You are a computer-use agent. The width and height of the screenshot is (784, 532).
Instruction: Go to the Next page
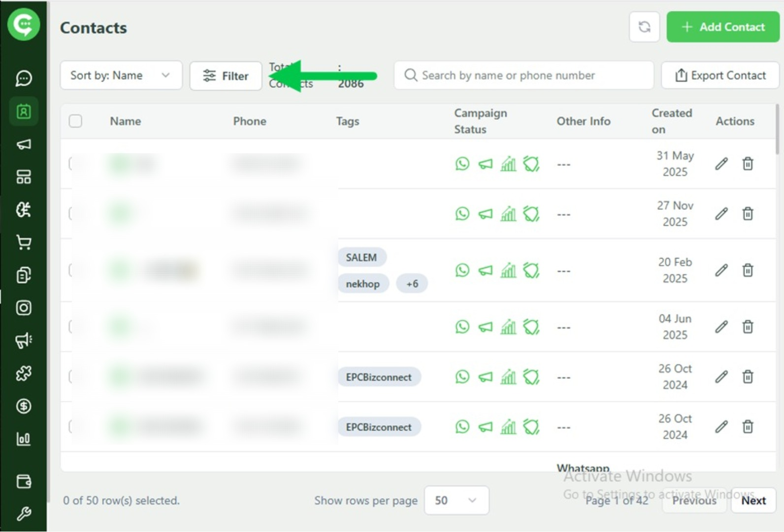tap(753, 500)
